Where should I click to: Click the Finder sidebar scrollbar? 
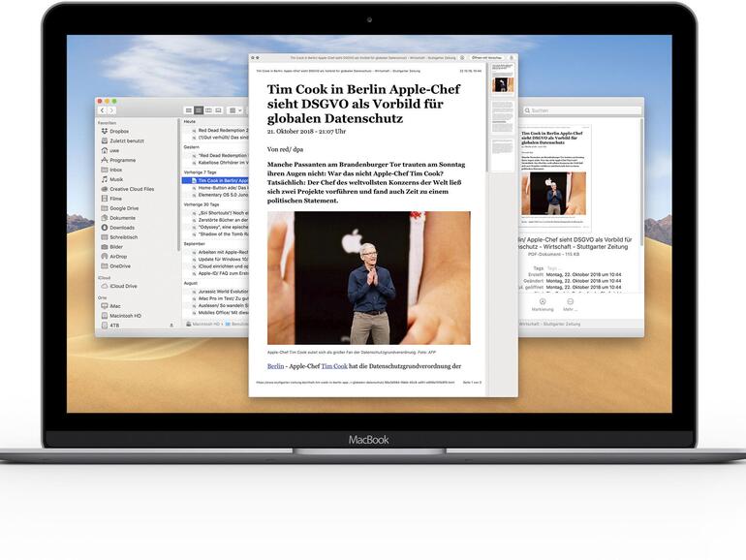click(178, 186)
